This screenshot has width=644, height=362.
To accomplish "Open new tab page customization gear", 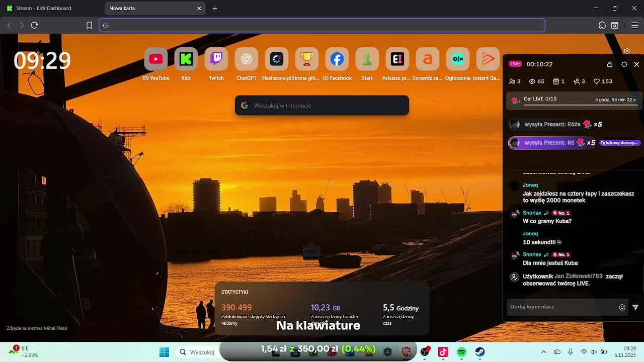I will coord(627,51).
